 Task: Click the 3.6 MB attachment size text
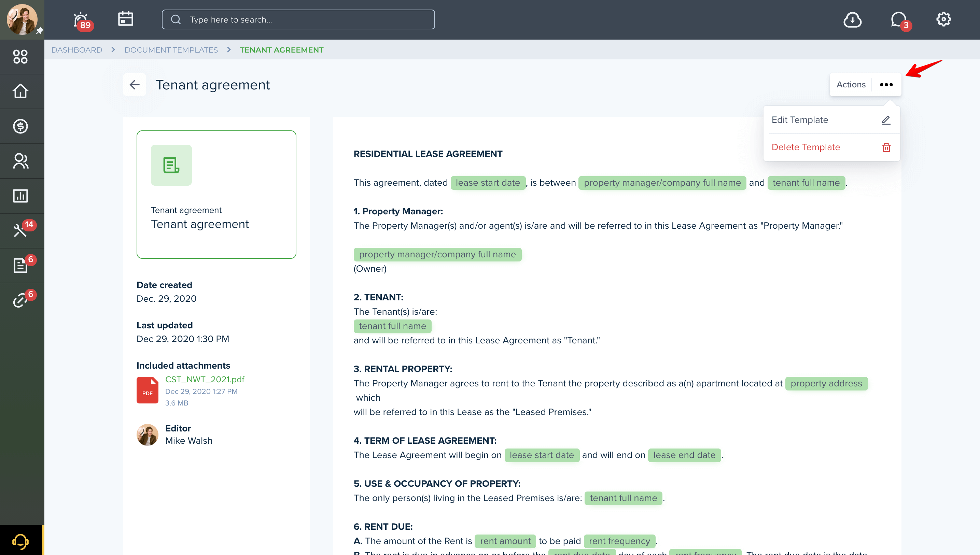[x=177, y=403]
